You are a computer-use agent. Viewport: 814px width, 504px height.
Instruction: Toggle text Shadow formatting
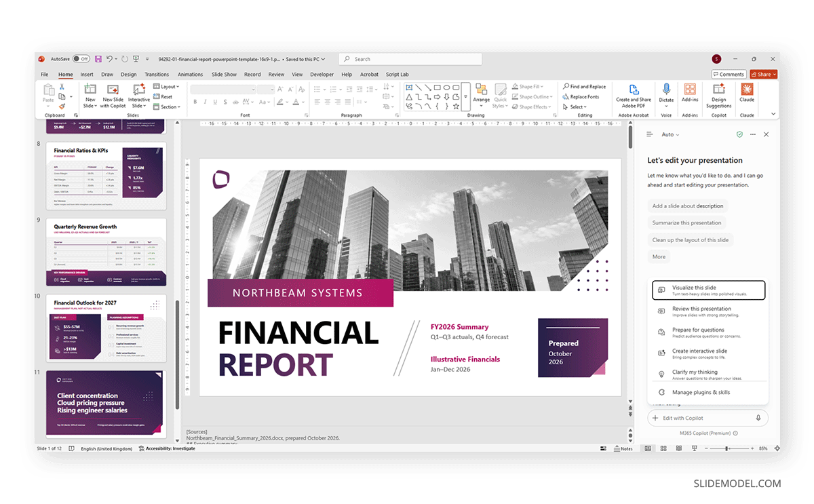point(225,102)
